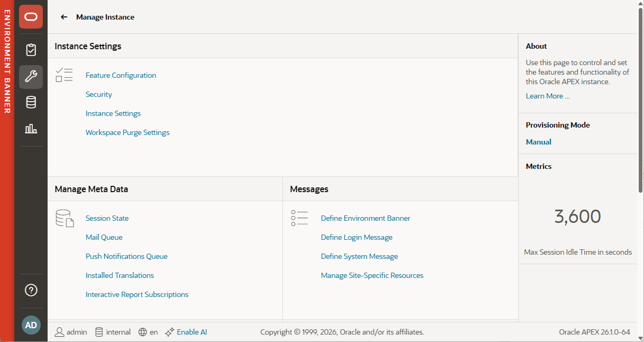Viewport: 644px width, 342px height.
Task: Open the Mail Queue link
Action: click(x=104, y=237)
